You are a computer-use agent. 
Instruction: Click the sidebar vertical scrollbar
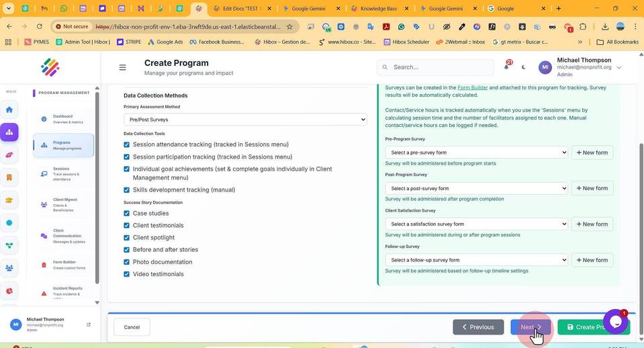[x=97, y=187]
